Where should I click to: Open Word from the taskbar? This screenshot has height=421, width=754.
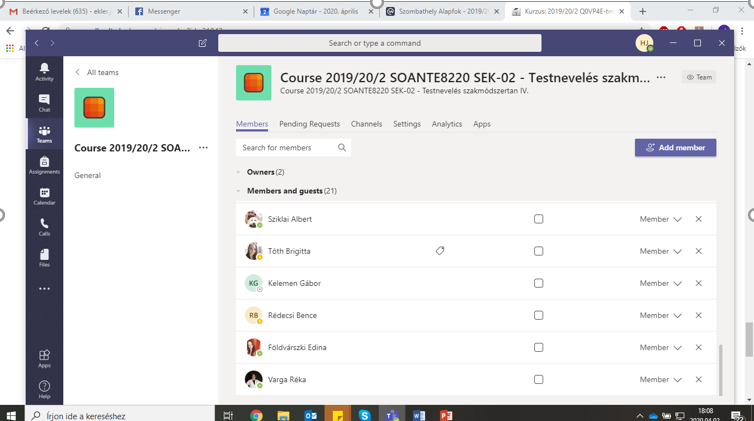pos(419,415)
